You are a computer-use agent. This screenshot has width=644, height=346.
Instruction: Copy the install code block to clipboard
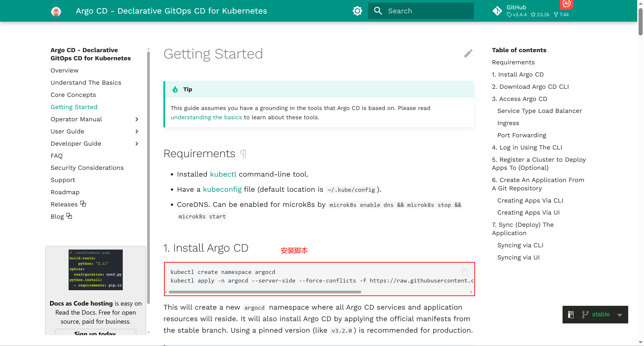click(465, 272)
